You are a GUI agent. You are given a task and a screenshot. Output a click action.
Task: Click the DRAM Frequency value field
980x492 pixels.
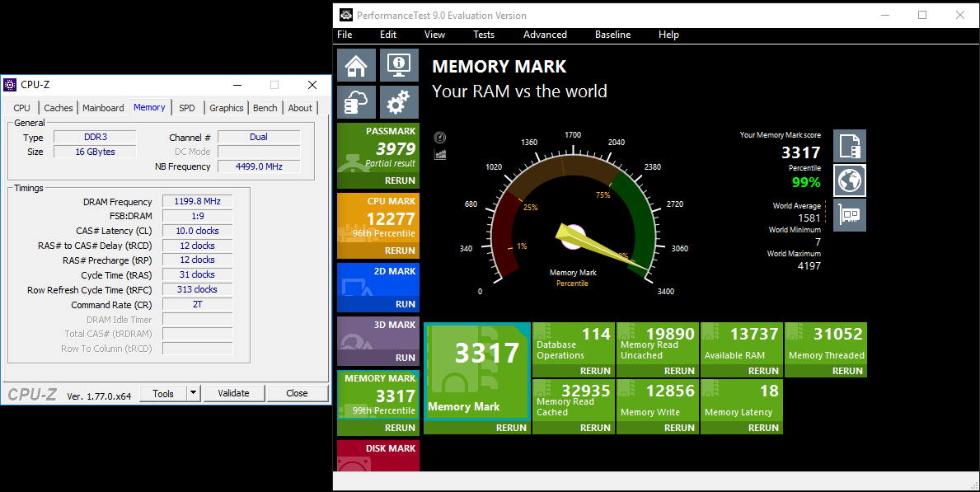(x=198, y=201)
